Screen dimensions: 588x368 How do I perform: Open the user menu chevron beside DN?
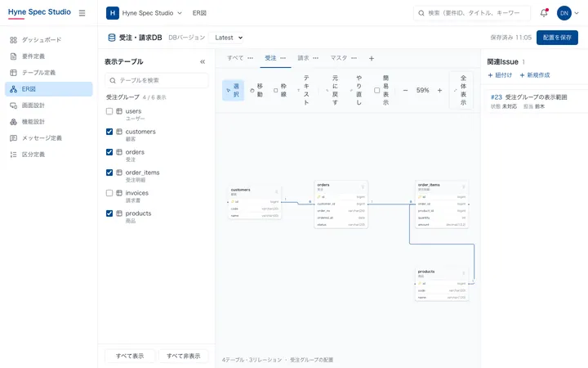pos(577,13)
